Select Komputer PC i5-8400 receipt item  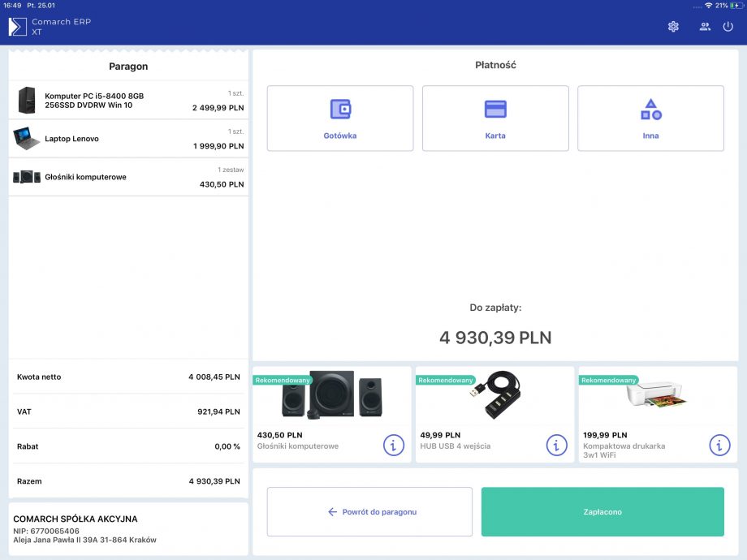point(128,101)
